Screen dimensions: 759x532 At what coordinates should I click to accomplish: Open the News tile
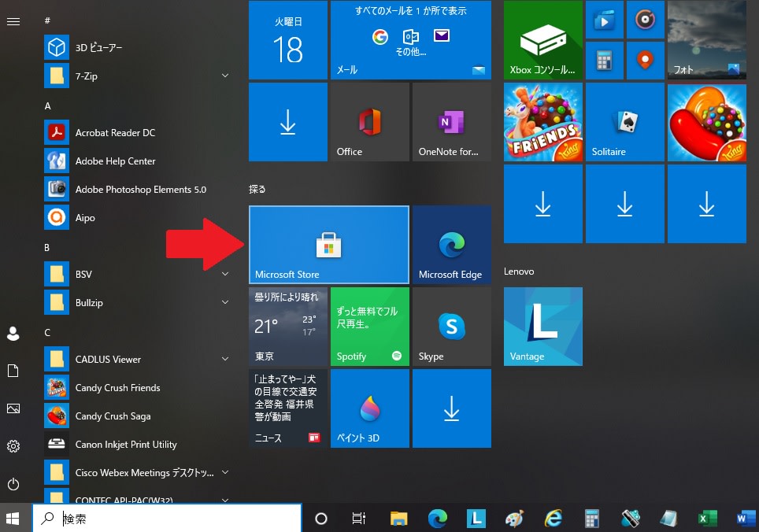288,408
